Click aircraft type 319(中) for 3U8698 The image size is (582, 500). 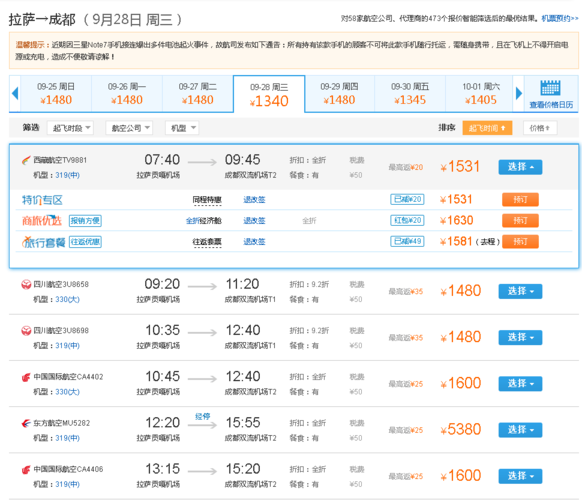click(x=68, y=346)
